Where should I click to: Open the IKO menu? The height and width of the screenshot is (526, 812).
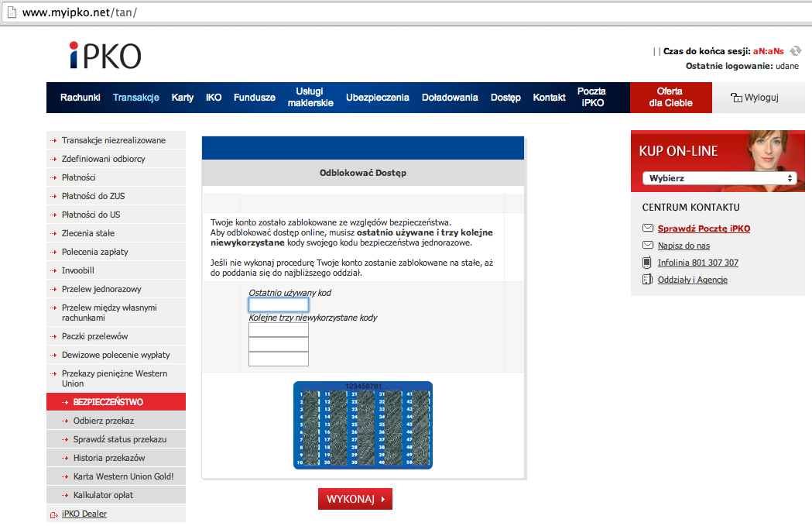[x=214, y=98]
